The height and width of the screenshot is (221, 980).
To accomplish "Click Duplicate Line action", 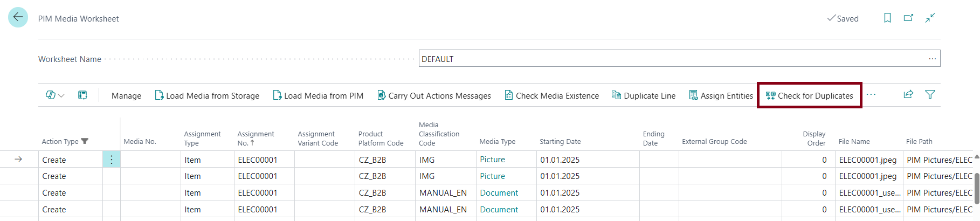I will click(x=644, y=95).
